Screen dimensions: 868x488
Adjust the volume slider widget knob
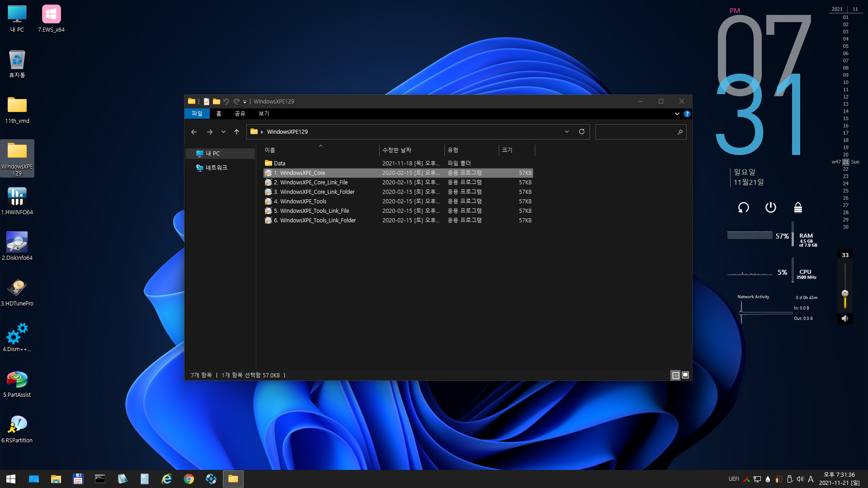click(845, 293)
